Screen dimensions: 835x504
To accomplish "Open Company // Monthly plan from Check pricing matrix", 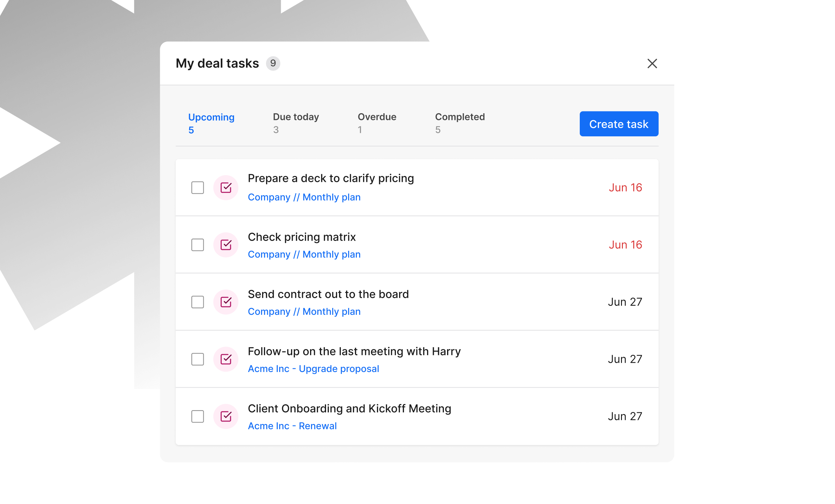I will tap(304, 254).
